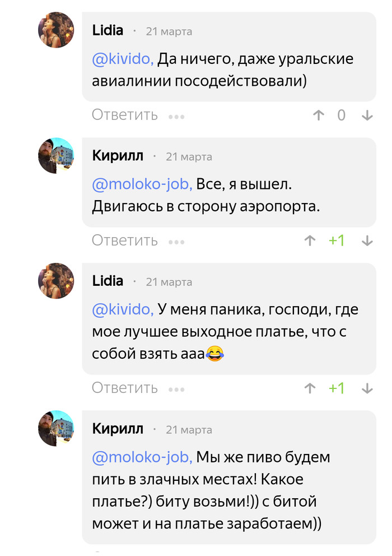Screen dimensions: 392x556
Task: Reply to Кирилл's 'Все, я вышел' comment
Action: point(125,241)
